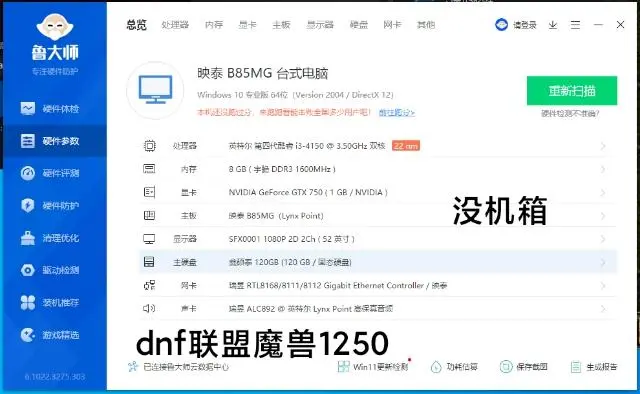The height and width of the screenshot is (394, 640).
Task: Switch to the 总览 tab
Action: 136,25
